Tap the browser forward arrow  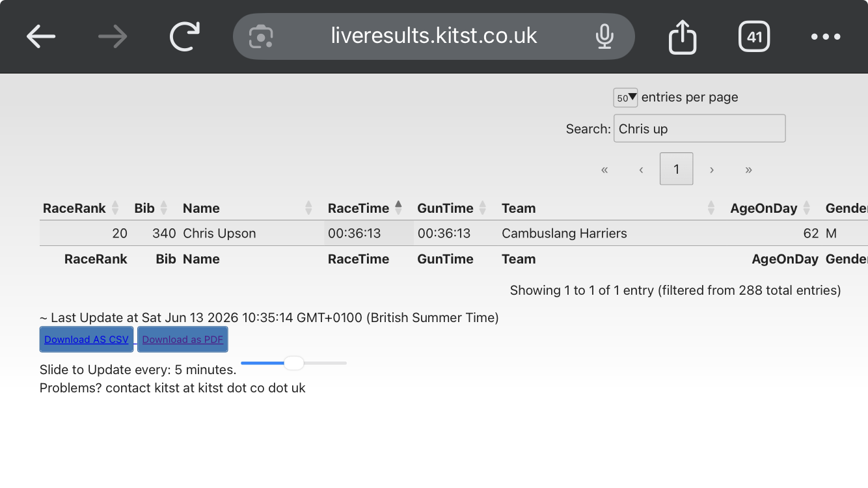[113, 37]
